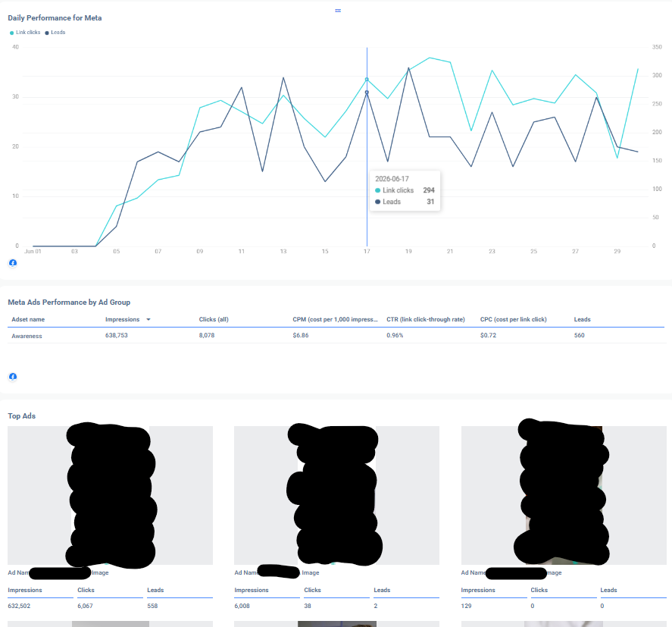Click the 38 clicks value in Top Ads

click(308, 606)
